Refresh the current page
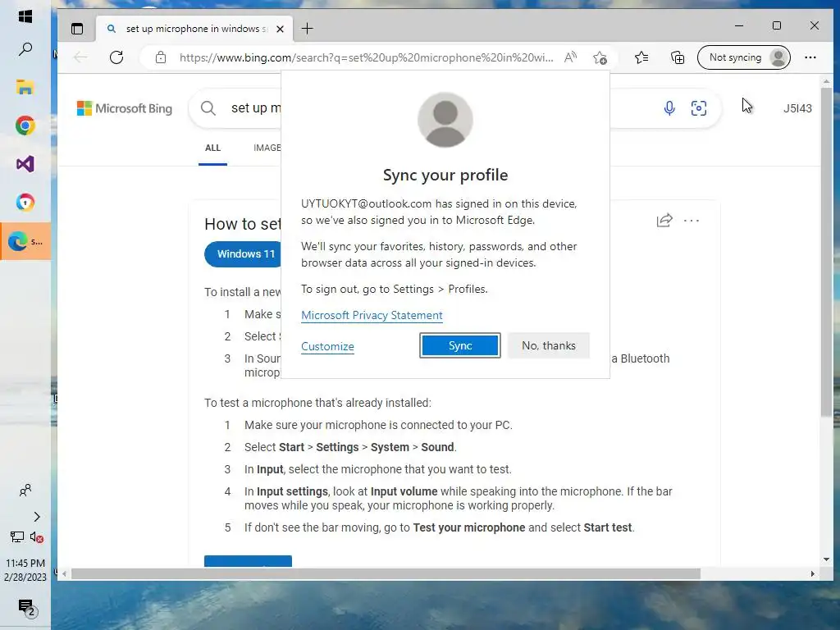 click(116, 57)
